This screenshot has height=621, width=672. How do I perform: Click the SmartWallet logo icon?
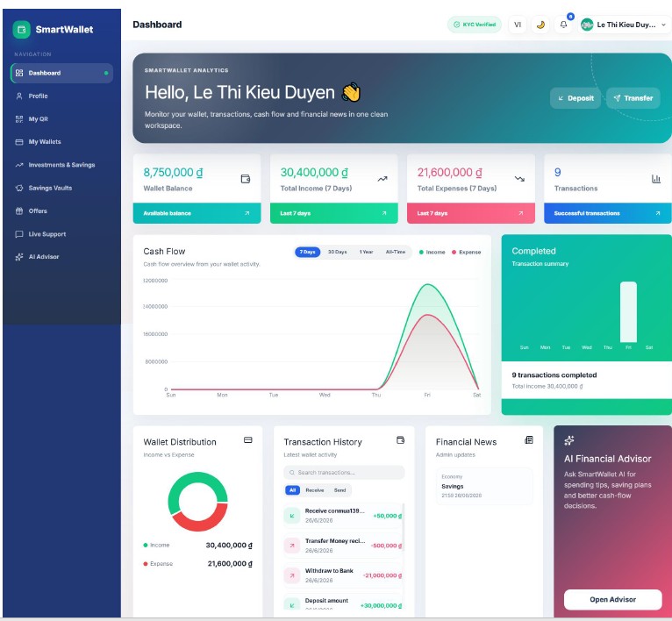point(21,30)
